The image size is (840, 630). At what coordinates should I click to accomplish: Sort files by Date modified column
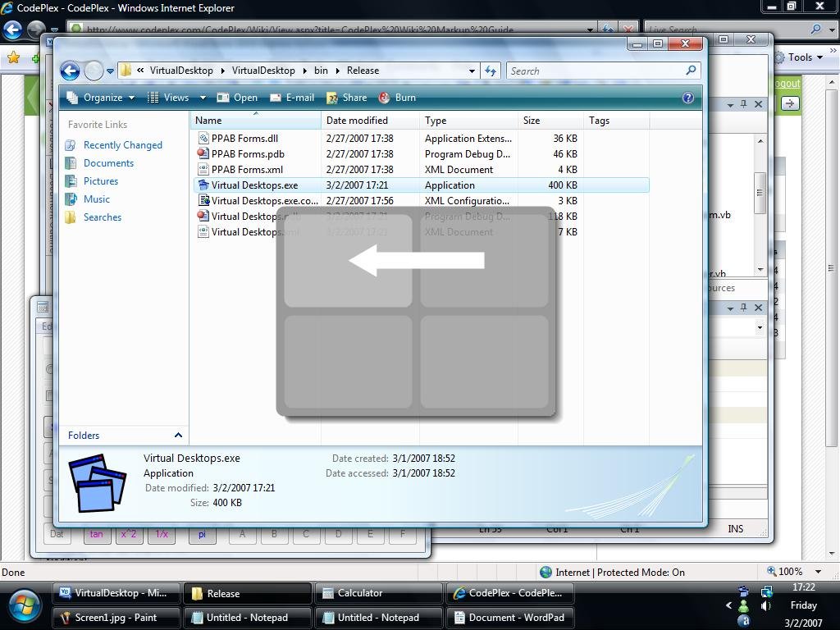pyautogui.click(x=357, y=121)
